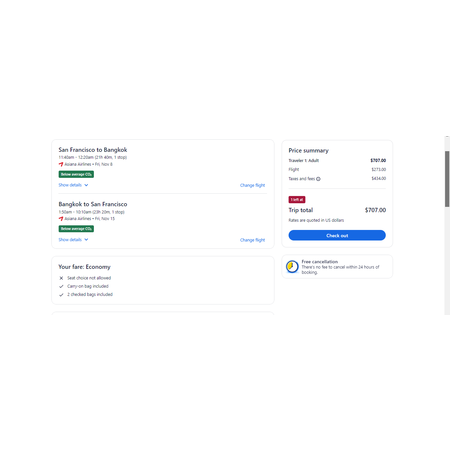Click the Asiana Airlines logo on outbound flight
This screenshot has width=450, height=450.
click(x=61, y=164)
